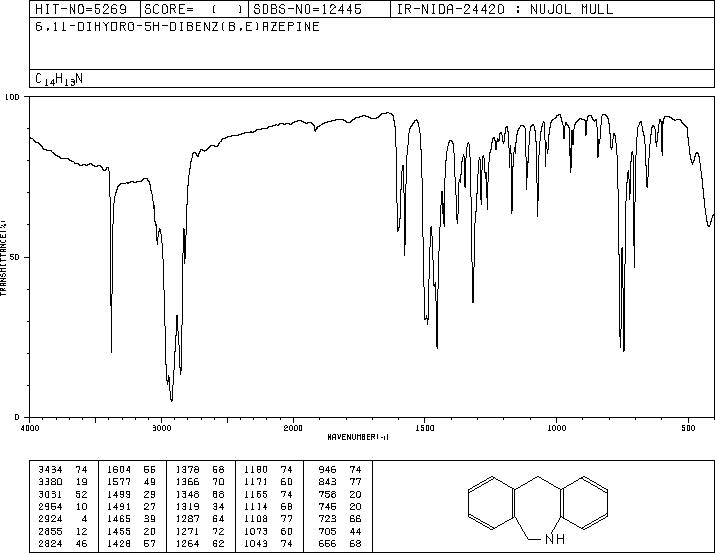The height and width of the screenshot is (553, 715).
Task: Click peak value 2855 in the table
Action: (51, 531)
